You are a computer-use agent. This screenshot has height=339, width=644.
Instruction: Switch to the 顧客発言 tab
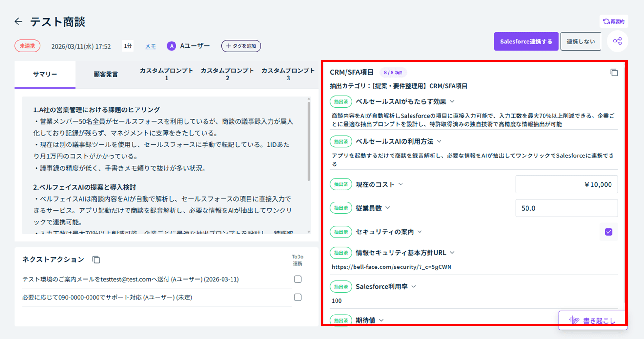click(106, 74)
